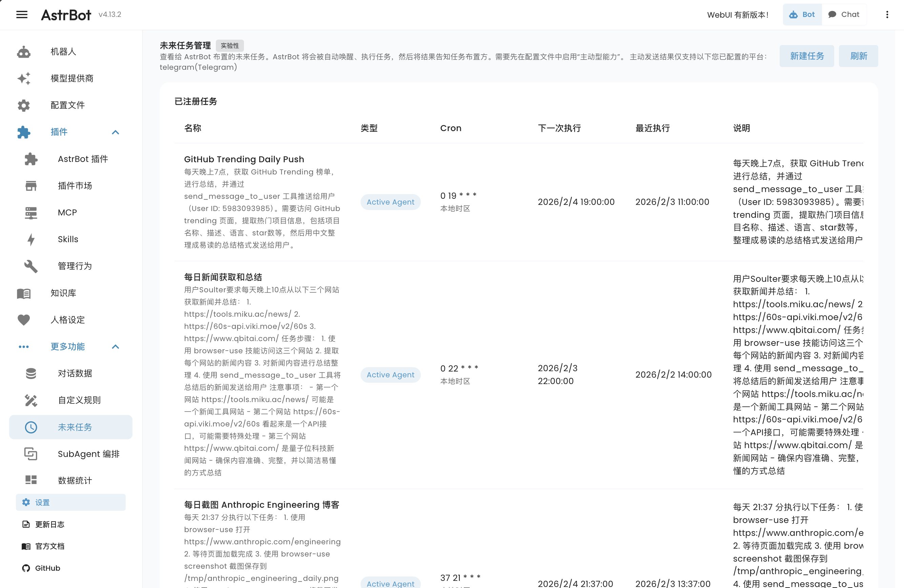
Task: Click the robot icon for 机器人
Action: [x=24, y=51]
